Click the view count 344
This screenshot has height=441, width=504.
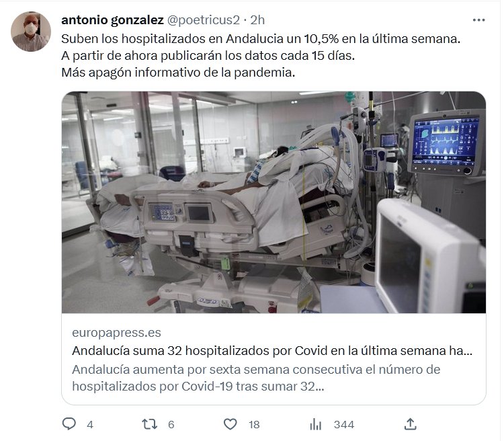pyautogui.click(x=344, y=425)
